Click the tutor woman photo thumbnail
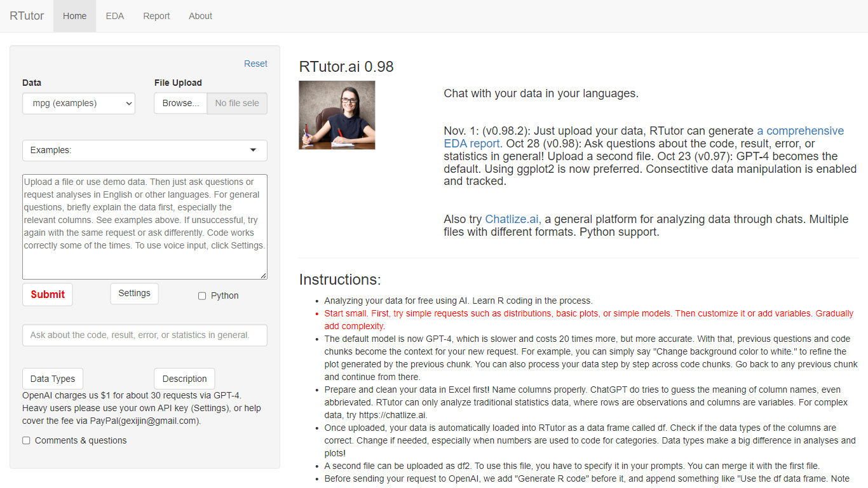 pyautogui.click(x=337, y=115)
